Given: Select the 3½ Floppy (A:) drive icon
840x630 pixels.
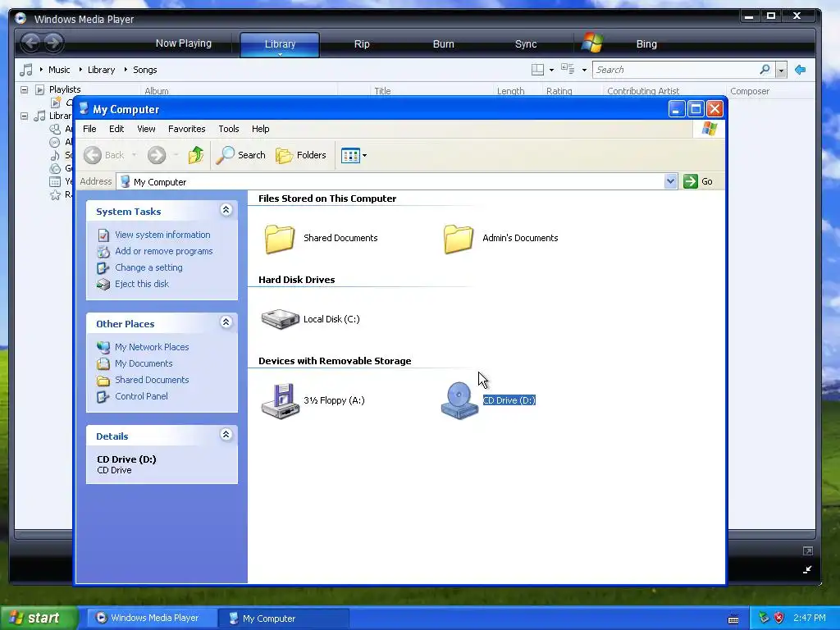Looking at the screenshot, I should 281,400.
